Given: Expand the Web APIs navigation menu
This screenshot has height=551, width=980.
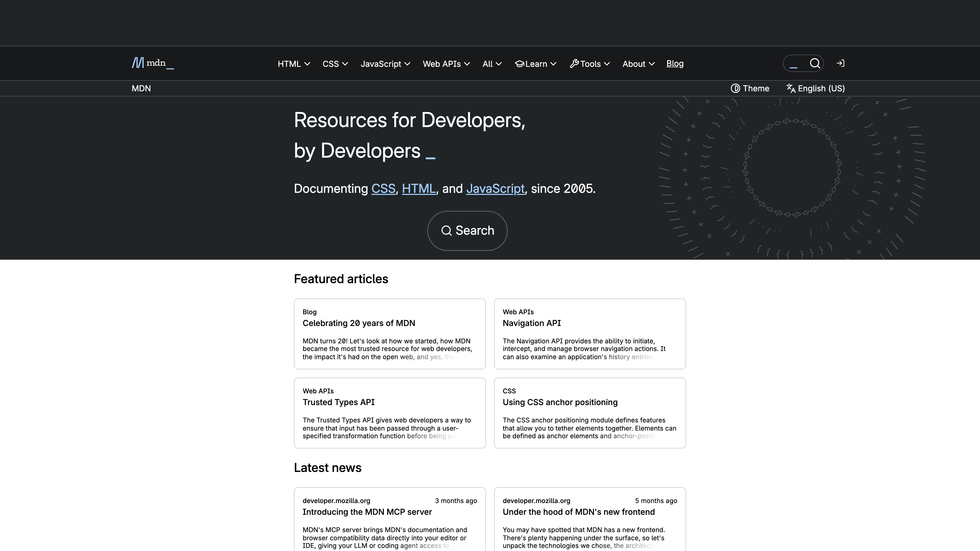Looking at the screenshot, I should point(446,64).
